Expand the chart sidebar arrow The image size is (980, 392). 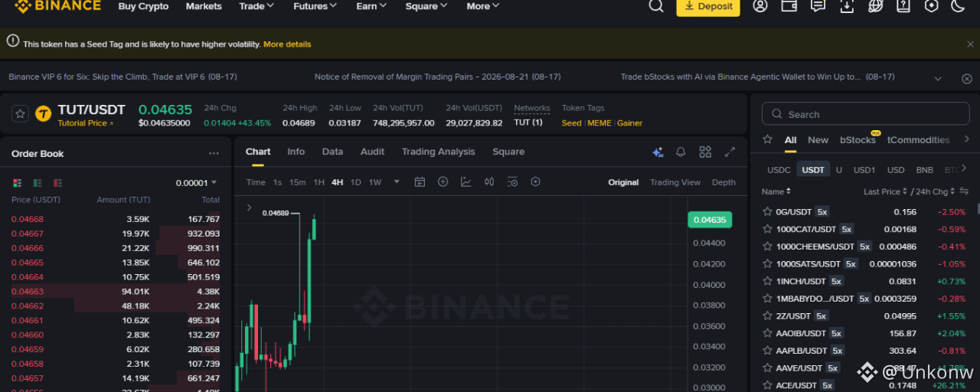click(249, 207)
